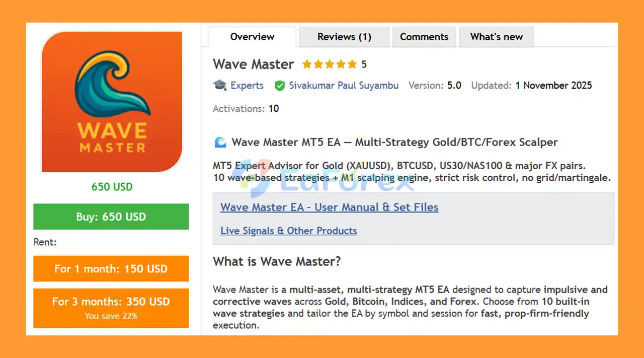644x358 pixels.
Task: Open the Overview tab
Action: click(252, 37)
